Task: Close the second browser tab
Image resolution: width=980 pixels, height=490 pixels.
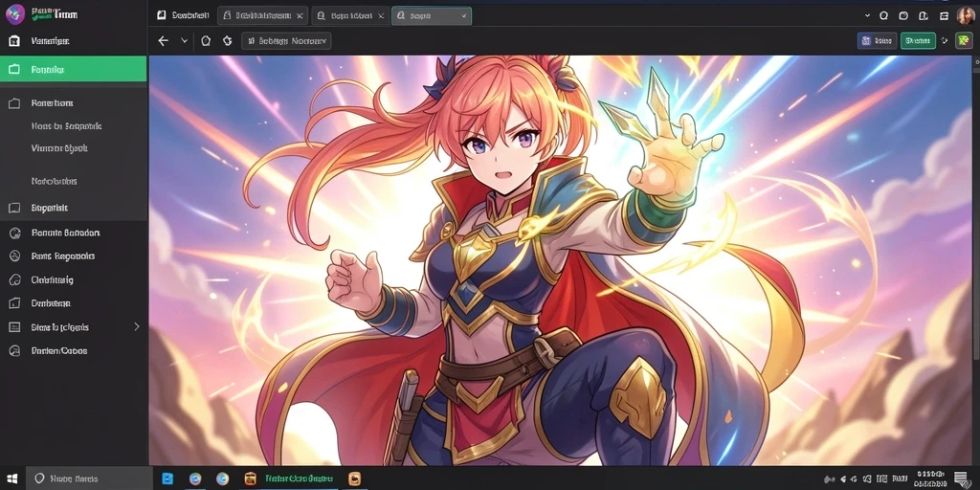Action: [x=300, y=16]
